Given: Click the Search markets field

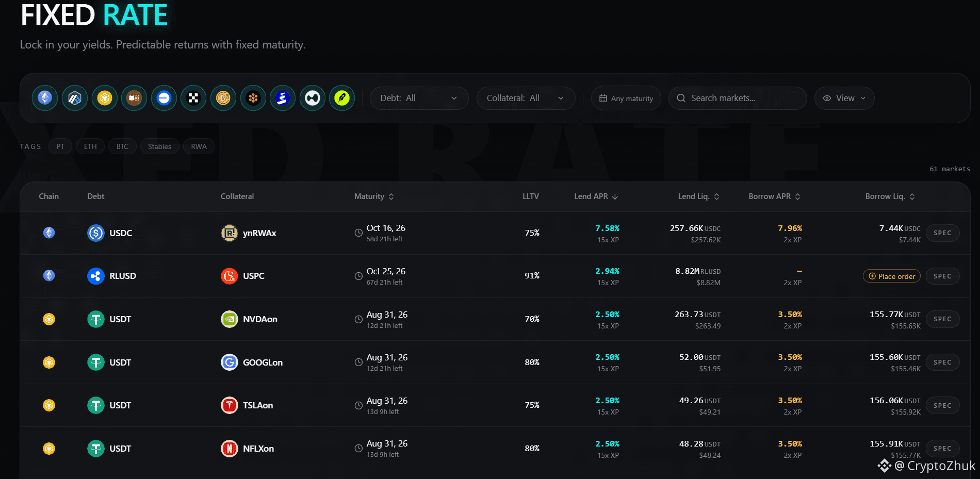Looking at the screenshot, I should 738,98.
